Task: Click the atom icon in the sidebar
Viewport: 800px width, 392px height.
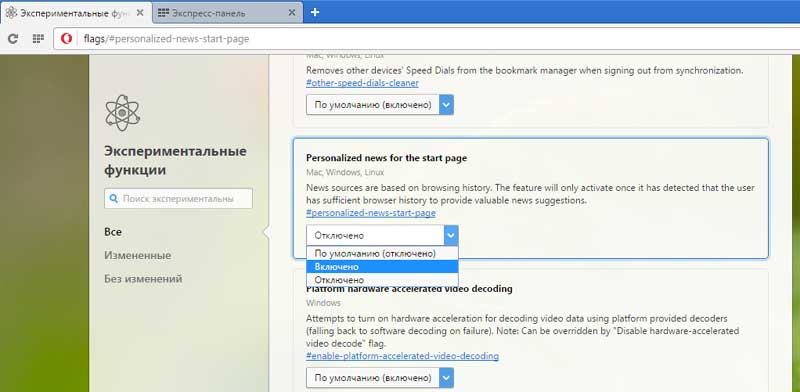Action: 122,112
